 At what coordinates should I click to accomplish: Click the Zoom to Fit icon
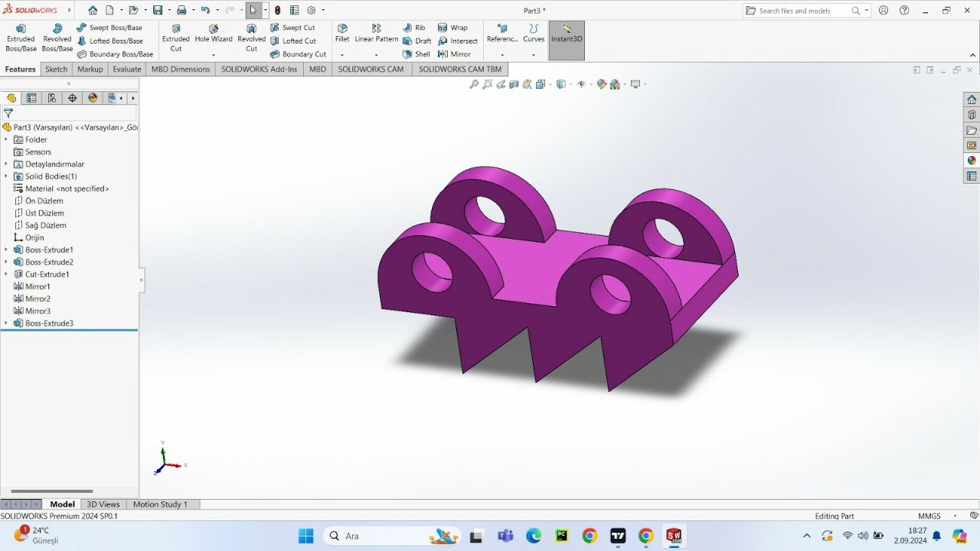474,84
